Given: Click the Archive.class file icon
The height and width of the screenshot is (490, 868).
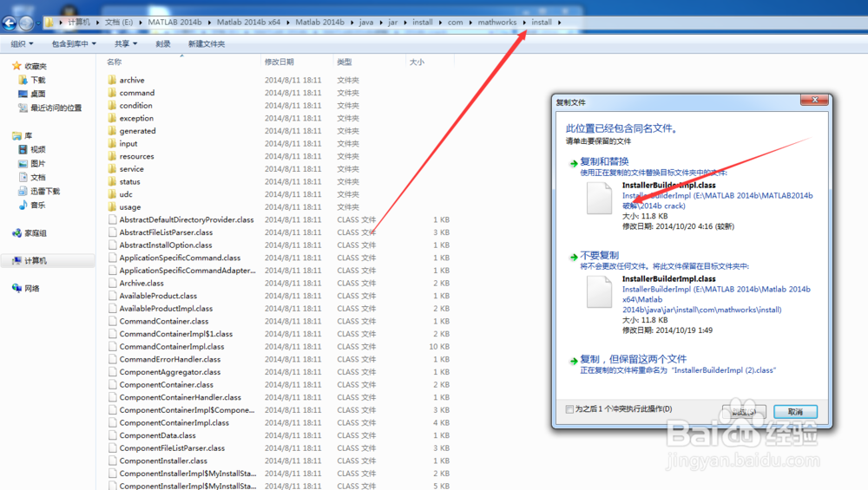Looking at the screenshot, I should 112,284.
